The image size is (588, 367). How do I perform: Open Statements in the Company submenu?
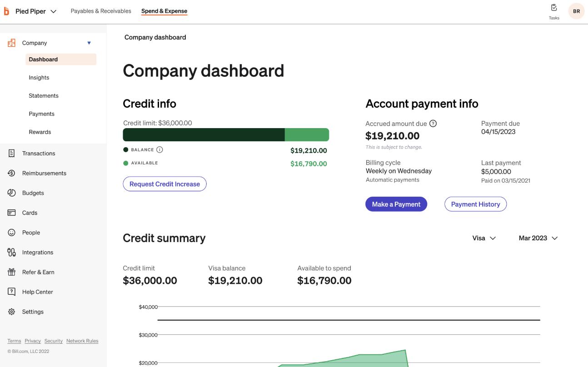[x=44, y=96]
